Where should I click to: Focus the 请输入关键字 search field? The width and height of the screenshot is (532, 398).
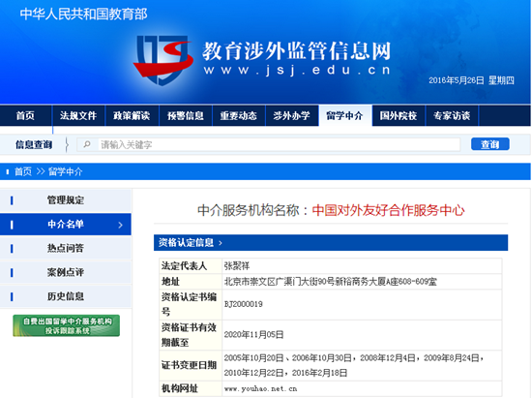pyautogui.click(x=268, y=144)
